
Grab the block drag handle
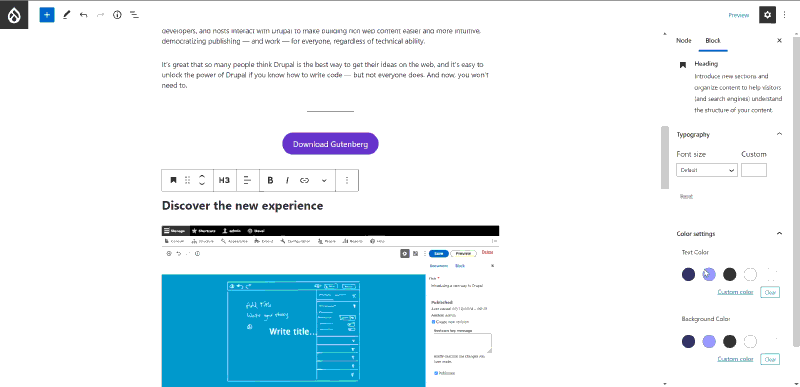click(x=188, y=180)
